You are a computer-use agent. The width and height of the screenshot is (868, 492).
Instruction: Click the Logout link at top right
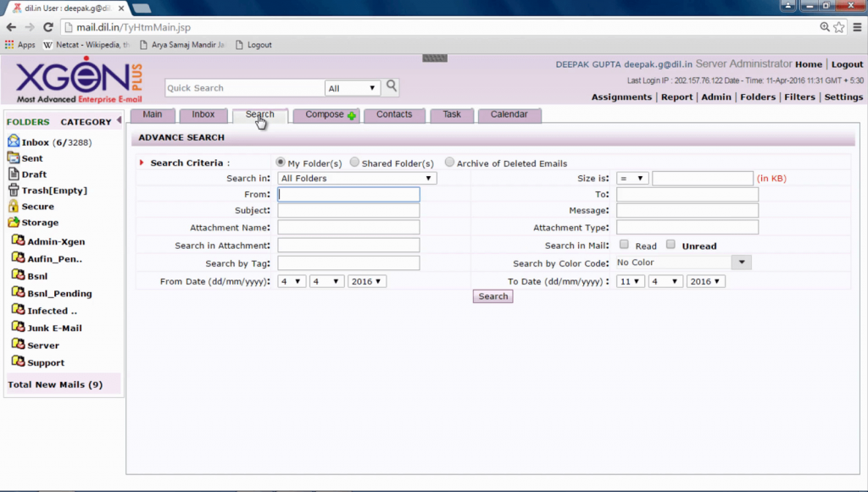tap(846, 64)
